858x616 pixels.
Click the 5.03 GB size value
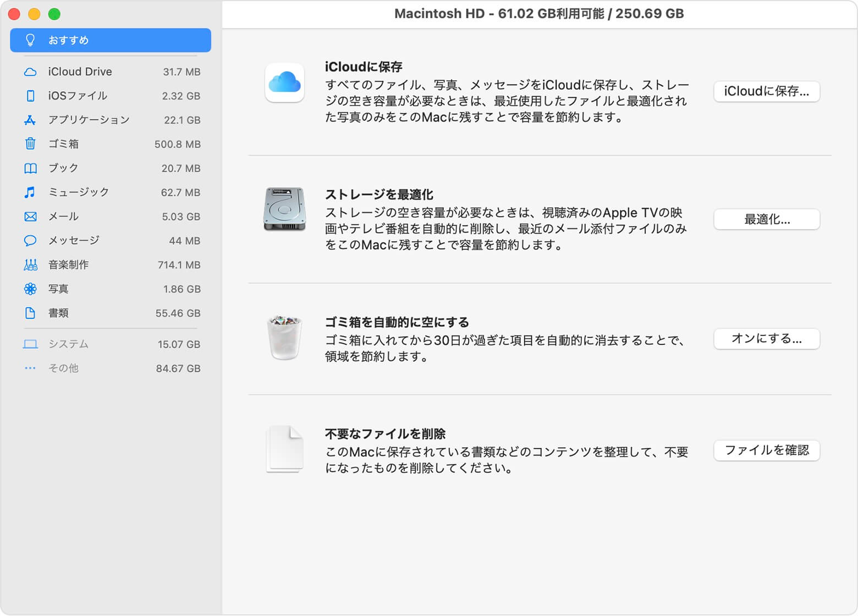(x=181, y=217)
